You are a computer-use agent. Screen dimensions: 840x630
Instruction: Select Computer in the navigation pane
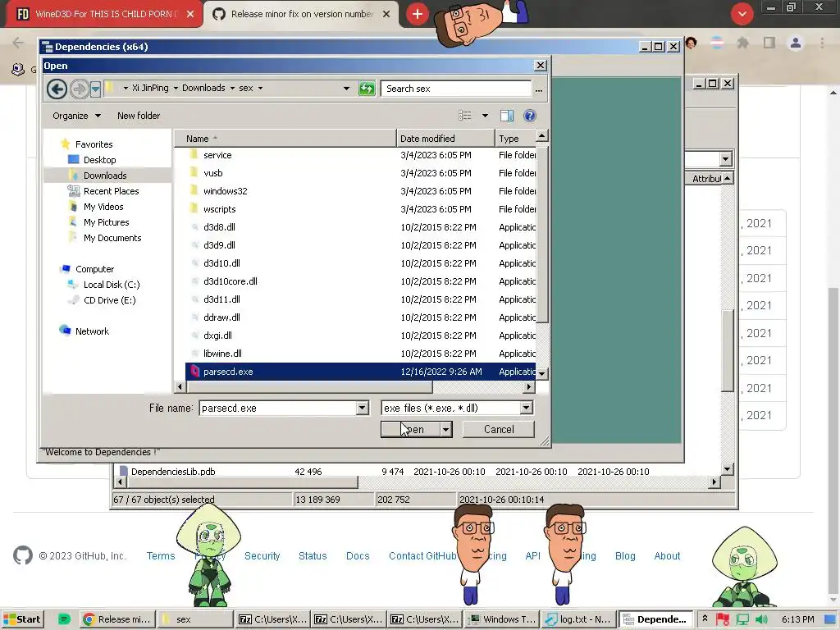tap(94, 269)
